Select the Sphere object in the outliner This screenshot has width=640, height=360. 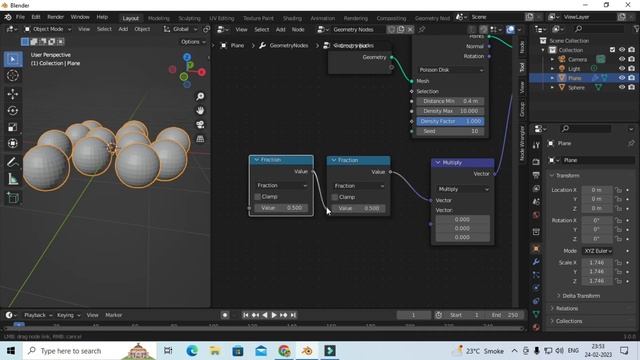click(x=576, y=87)
